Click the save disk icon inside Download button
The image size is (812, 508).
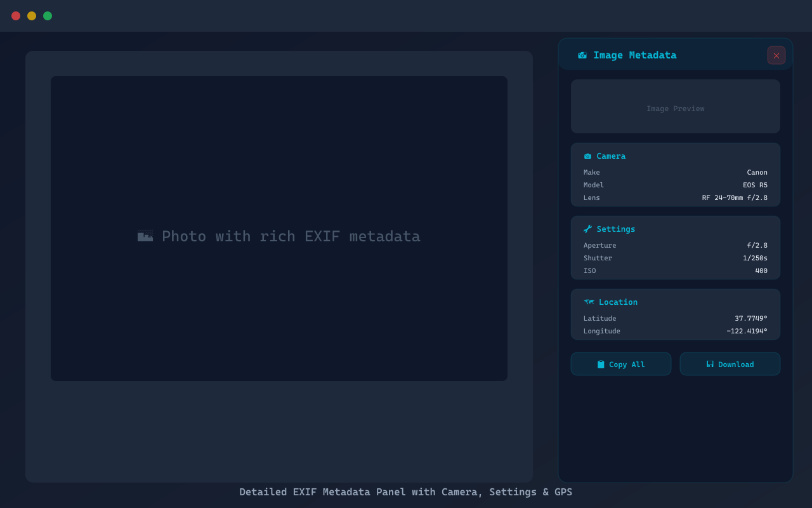click(709, 364)
